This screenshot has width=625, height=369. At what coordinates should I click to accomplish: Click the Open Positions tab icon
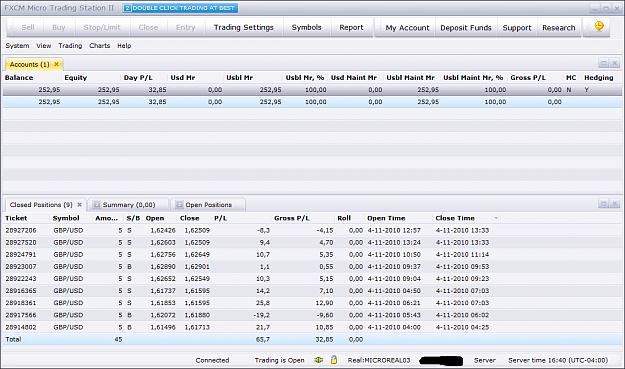pos(179,204)
